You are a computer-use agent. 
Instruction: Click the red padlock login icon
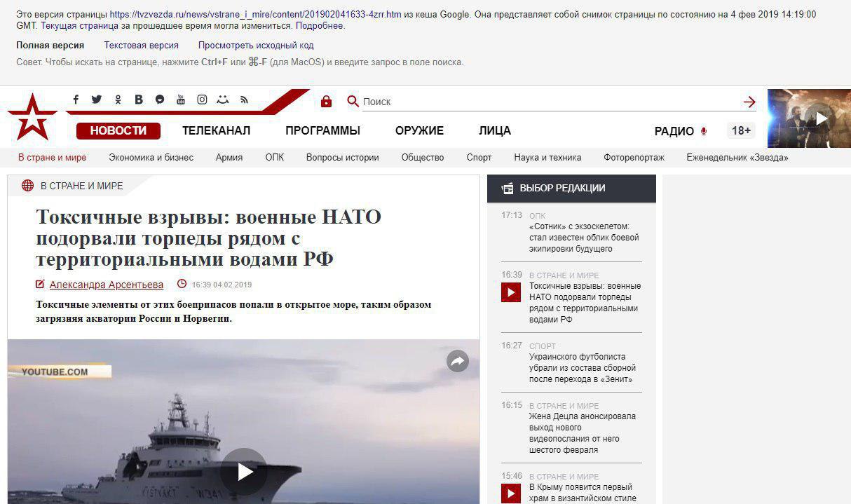(x=326, y=101)
